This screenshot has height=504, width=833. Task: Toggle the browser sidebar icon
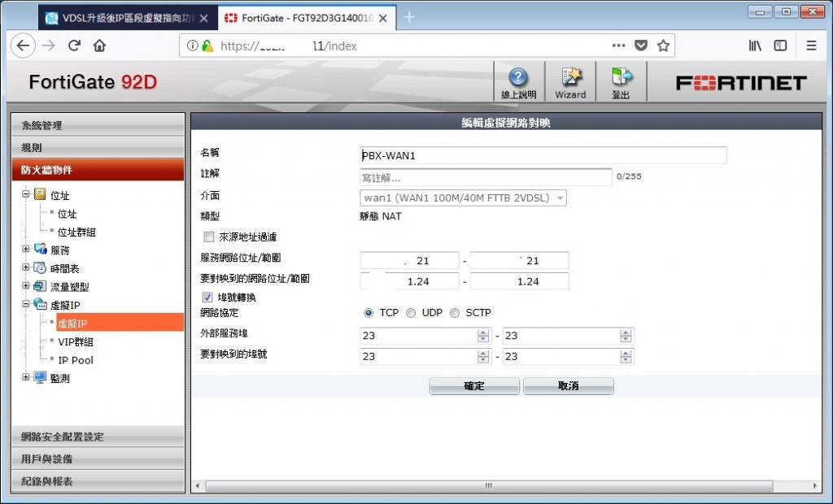coord(780,46)
